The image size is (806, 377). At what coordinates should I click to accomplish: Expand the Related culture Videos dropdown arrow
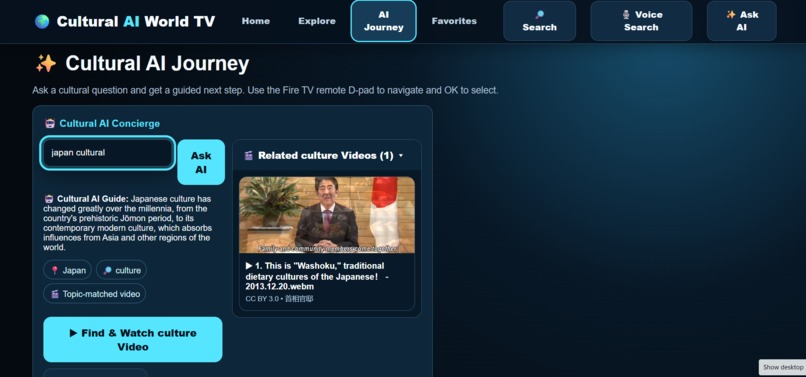coord(401,156)
